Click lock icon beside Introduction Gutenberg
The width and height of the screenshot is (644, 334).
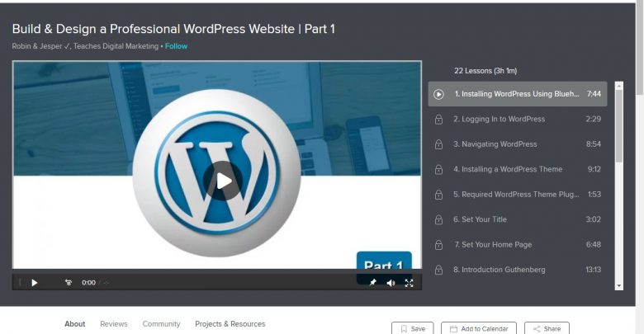pyautogui.click(x=438, y=270)
